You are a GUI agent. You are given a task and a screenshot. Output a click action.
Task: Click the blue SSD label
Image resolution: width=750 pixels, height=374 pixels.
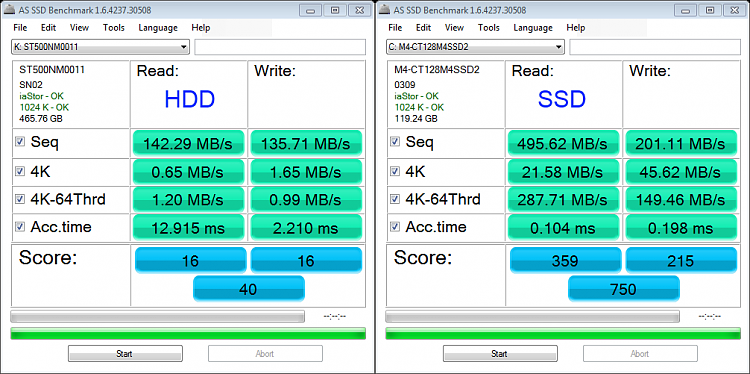coord(562,99)
